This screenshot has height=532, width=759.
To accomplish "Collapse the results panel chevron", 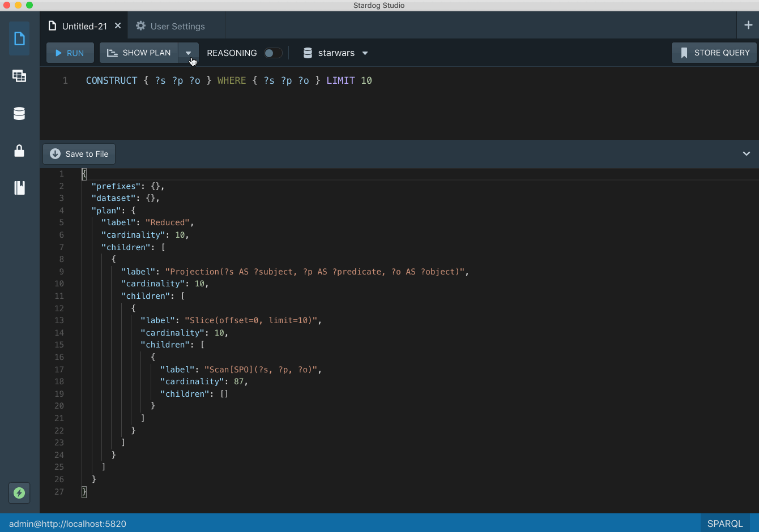I will pos(746,154).
